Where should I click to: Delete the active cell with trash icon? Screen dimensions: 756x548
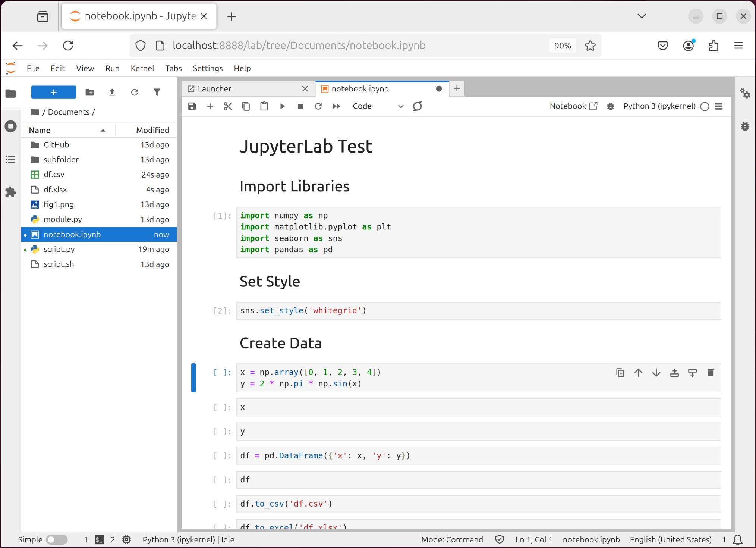point(711,373)
